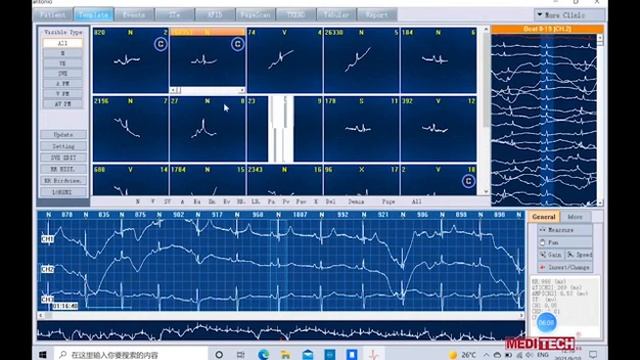This screenshot has width=640, height=360.
Task: Click the beat overlay panel scrollbar up arrow
Action: [600, 37]
